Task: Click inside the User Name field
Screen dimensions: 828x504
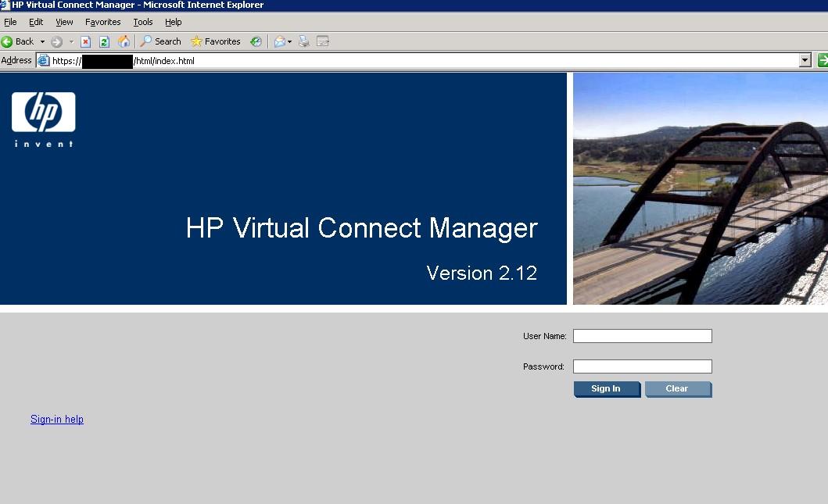Action: 641,335
